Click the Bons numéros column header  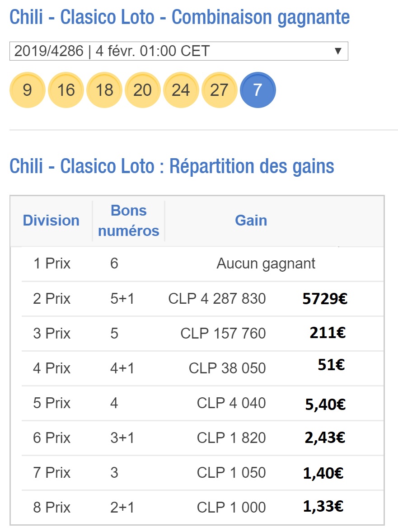128,221
